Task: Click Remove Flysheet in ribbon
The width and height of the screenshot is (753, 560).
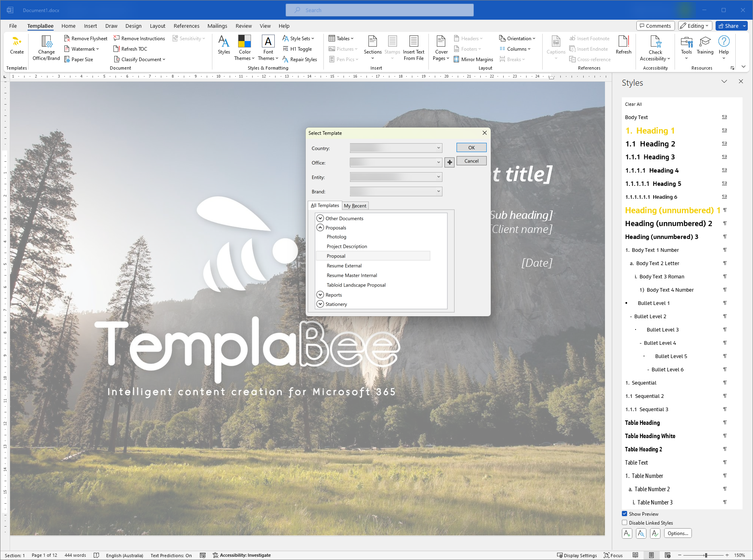Action: tap(86, 38)
